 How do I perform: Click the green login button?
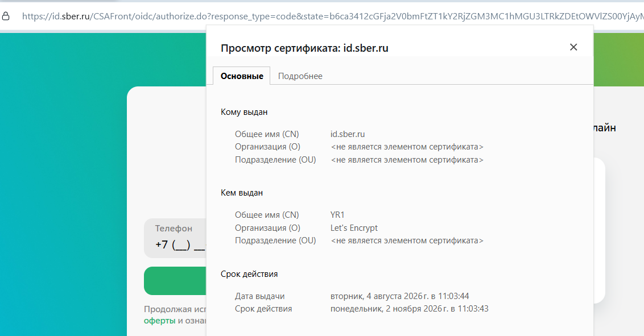(175, 281)
